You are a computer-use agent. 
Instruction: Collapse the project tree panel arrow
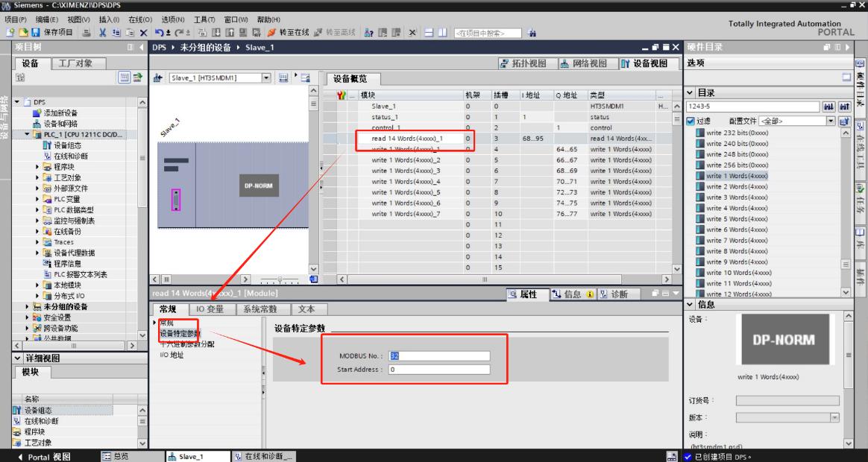141,48
